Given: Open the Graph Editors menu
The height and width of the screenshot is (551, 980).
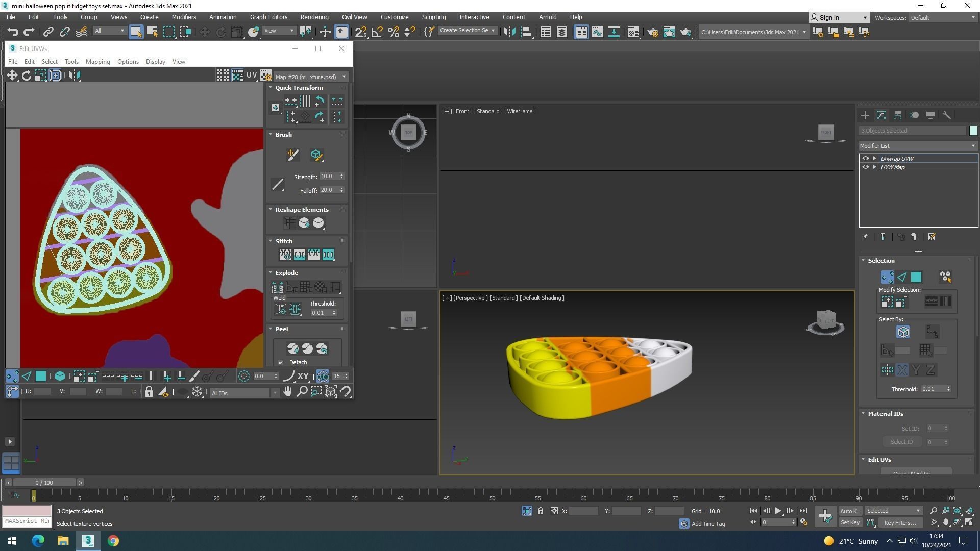Looking at the screenshot, I should tap(268, 17).
